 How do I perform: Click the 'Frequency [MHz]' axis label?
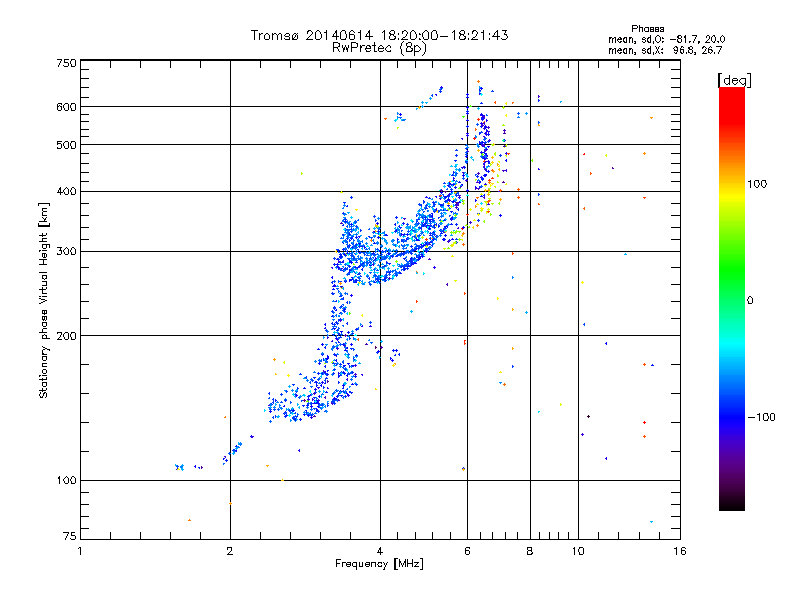[x=379, y=564]
